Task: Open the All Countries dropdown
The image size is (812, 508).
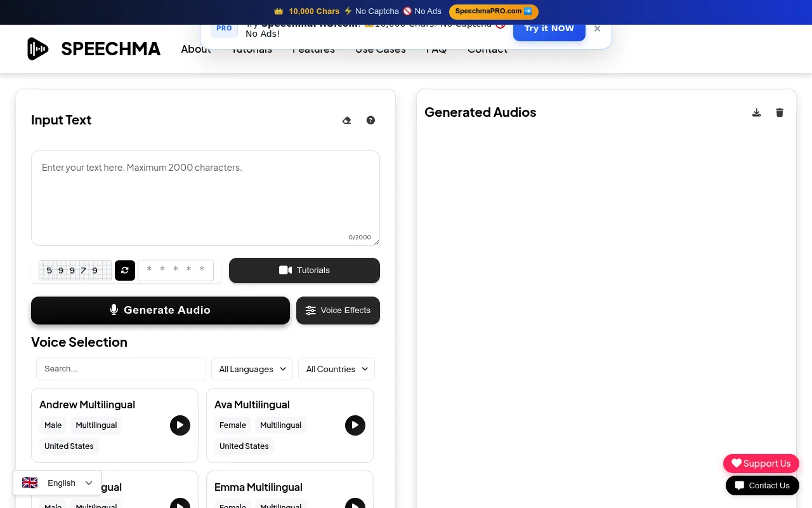Action: point(336,369)
